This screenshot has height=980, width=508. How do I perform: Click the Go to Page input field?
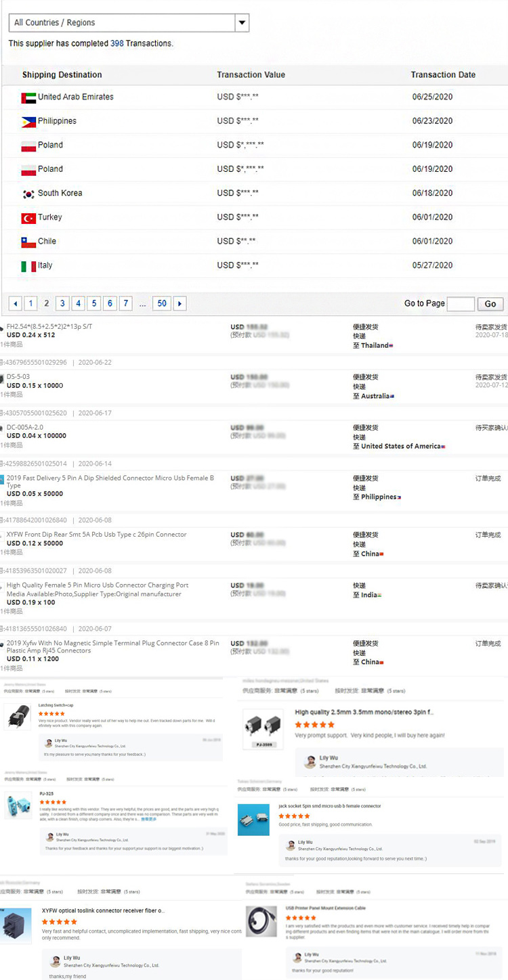click(x=461, y=304)
